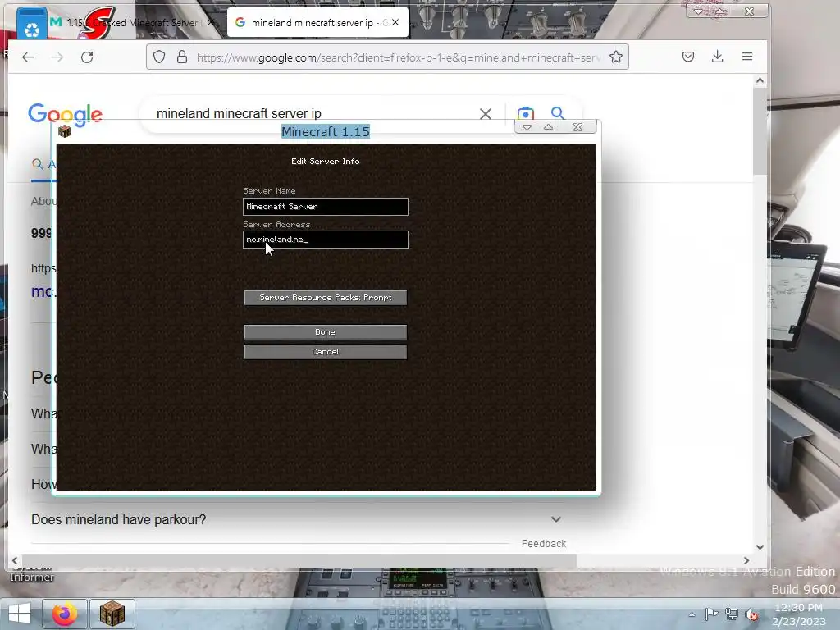Image resolution: width=840 pixels, height=630 pixels.
Task: Click the Minecraft 1.15 window title
Action: click(326, 132)
